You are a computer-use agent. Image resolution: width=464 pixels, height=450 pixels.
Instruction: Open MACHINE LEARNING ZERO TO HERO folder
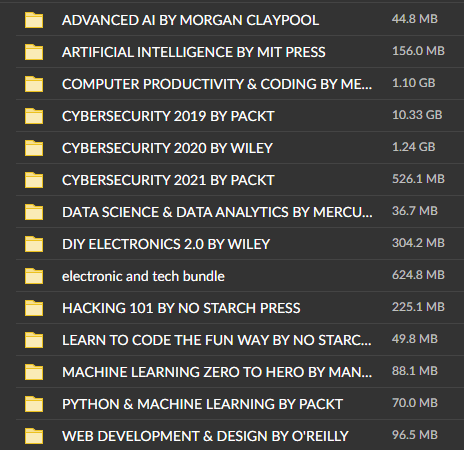(217, 372)
